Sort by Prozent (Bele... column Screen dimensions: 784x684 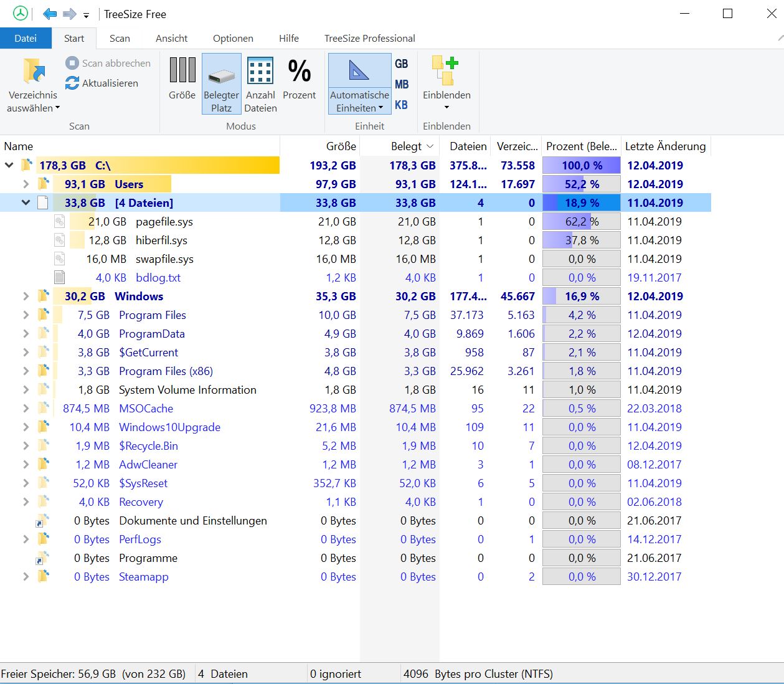click(x=581, y=146)
